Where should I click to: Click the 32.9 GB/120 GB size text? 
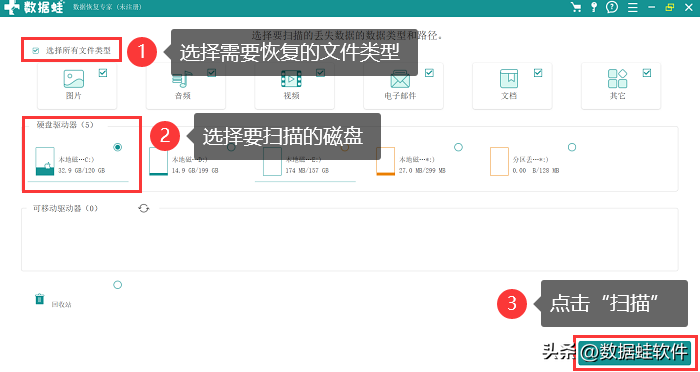(82, 171)
